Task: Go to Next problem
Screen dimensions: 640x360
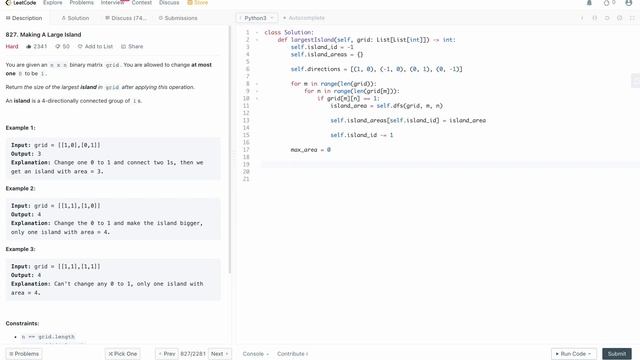Action: pyautogui.click(x=220, y=354)
